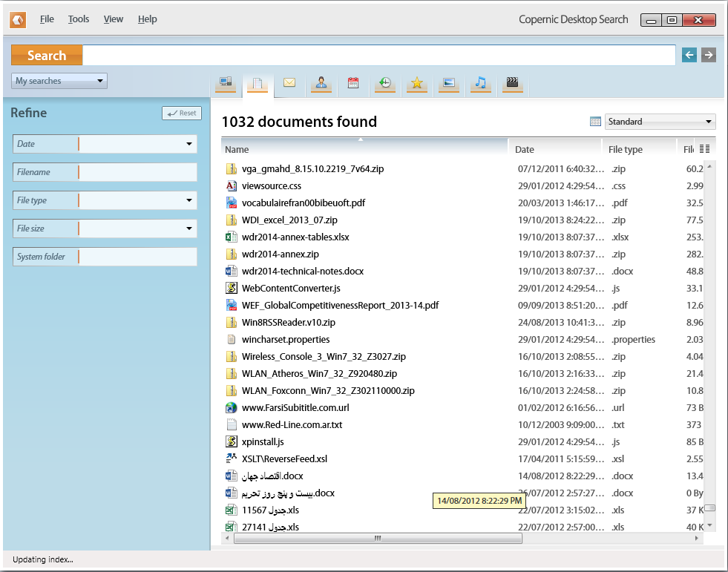728x572 pixels.
Task: Select WEF_GlobalCompetitivenessReport_2013-14.pdf
Action: click(341, 306)
